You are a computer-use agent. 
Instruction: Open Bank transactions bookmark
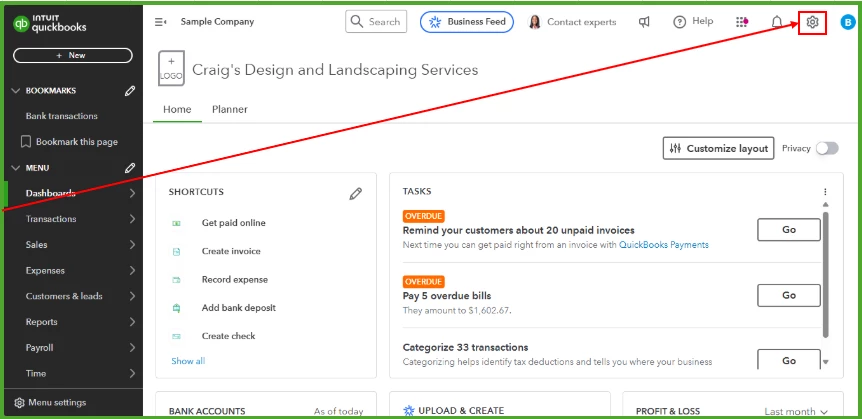[62, 116]
